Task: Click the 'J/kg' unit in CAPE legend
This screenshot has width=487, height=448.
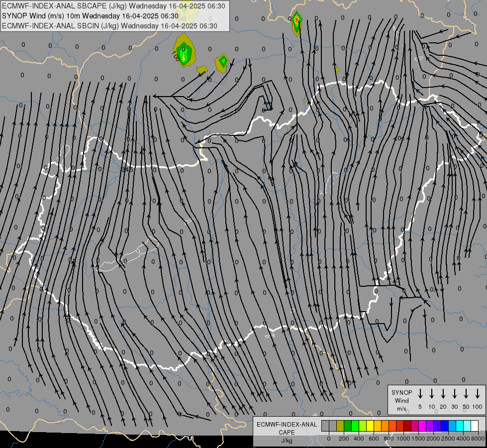Action: pos(287,441)
